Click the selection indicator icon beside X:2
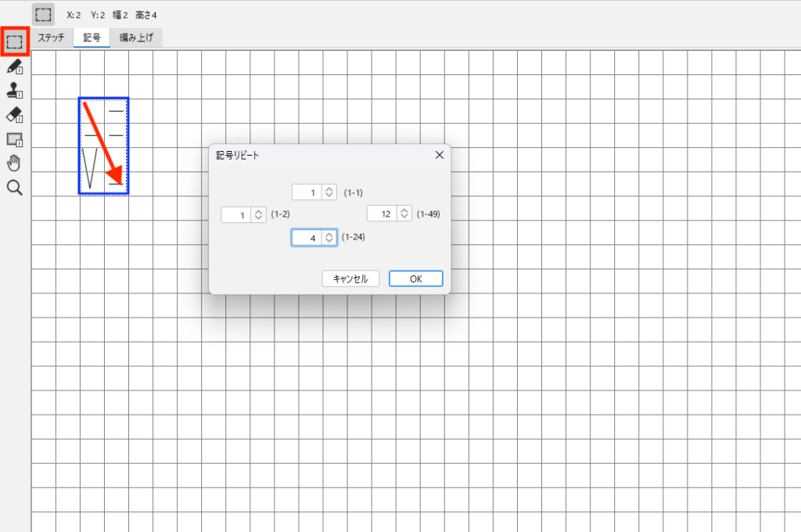Image resolution: width=801 pixels, height=532 pixels. coord(44,15)
